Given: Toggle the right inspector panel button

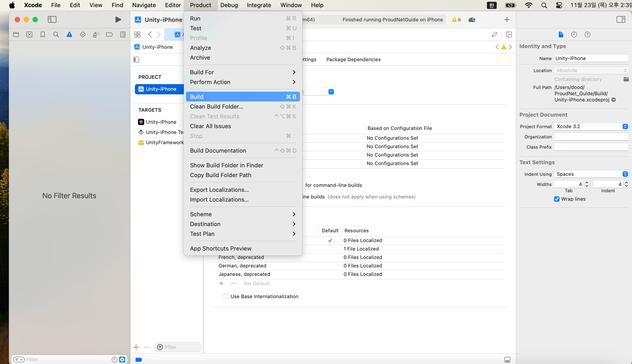Looking at the screenshot, I should pyautogui.click(x=621, y=19).
